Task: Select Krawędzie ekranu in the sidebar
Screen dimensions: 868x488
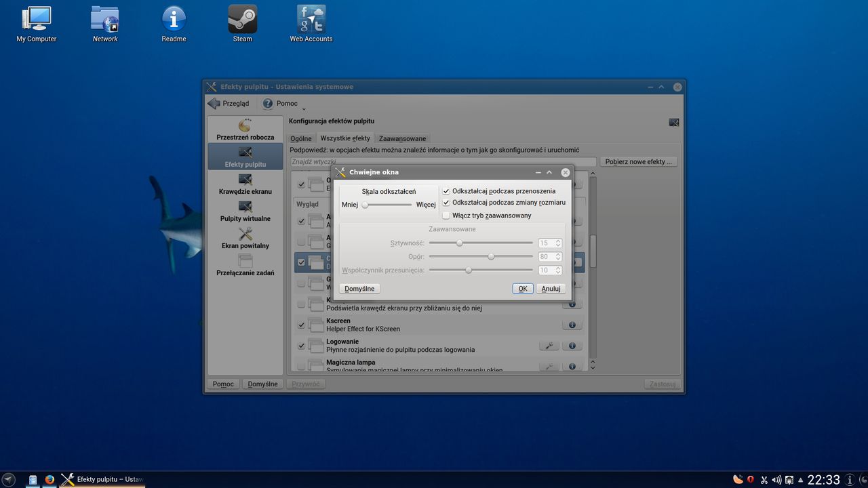Action: tap(245, 184)
